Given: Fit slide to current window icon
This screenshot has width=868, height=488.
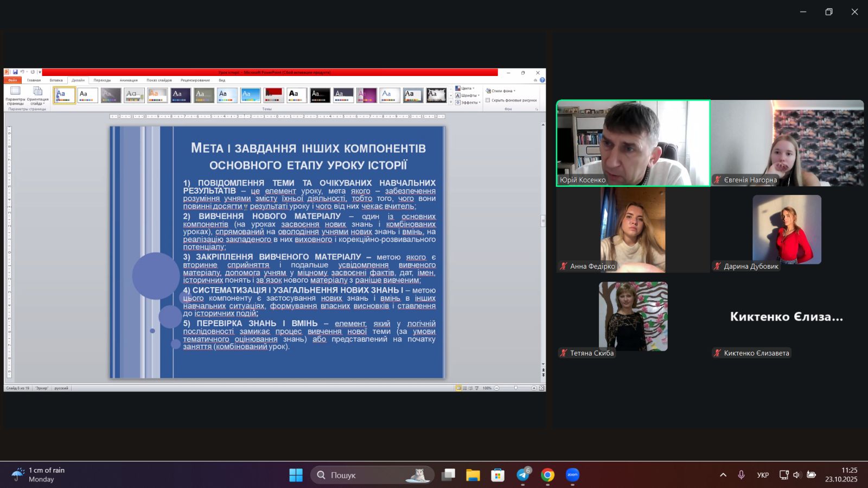Looking at the screenshot, I should pyautogui.click(x=541, y=388).
